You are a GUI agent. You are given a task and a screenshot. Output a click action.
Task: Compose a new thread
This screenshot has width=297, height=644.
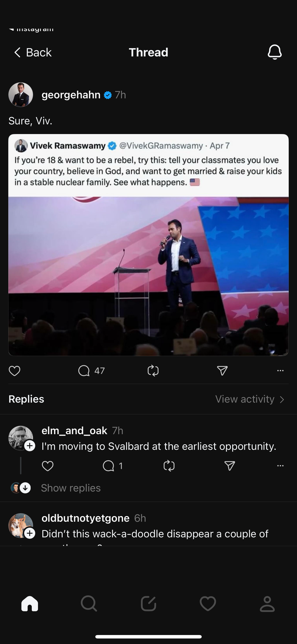tap(148, 603)
